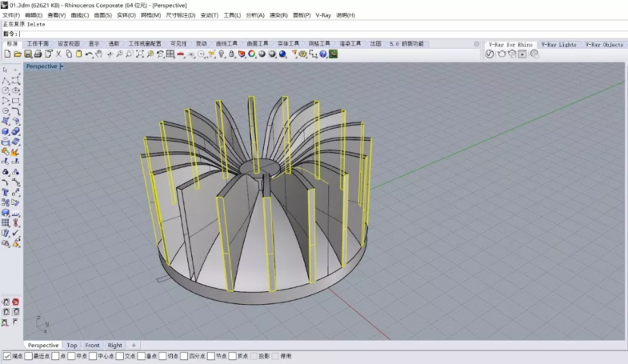Image resolution: width=628 pixels, height=364 pixels.
Task: Open the 实体工具 toolbar tab
Action: click(x=288, y=44)
